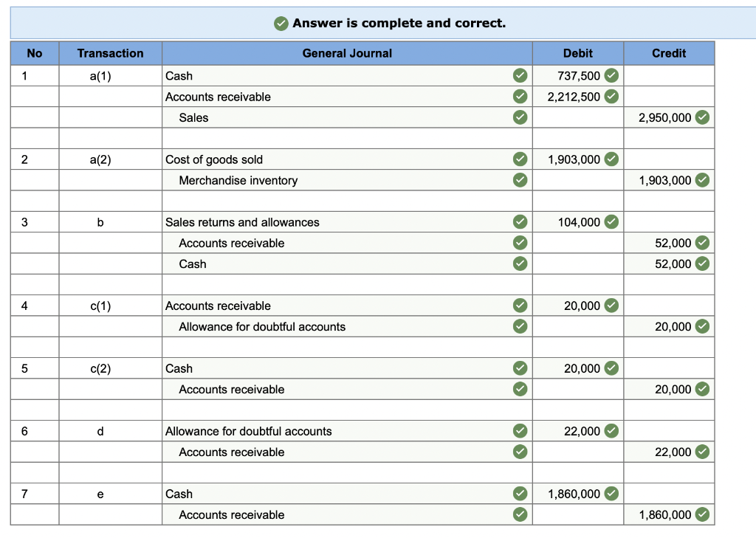Image resolution: width=756 pixels, height=538 pixels.
Task: Click the checkmark beside Cash 737,500 debit
Action: [611, 75]
